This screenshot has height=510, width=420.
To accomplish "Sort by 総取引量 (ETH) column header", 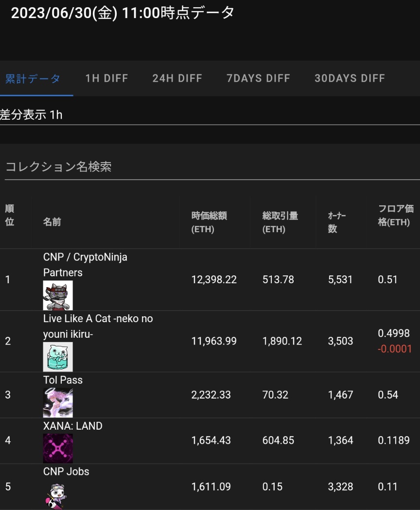I will (x=280, y=222).
